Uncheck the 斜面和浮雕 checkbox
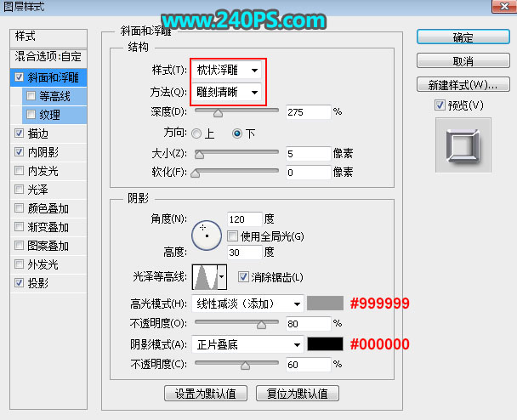The image size is (517, 420). 19,77
